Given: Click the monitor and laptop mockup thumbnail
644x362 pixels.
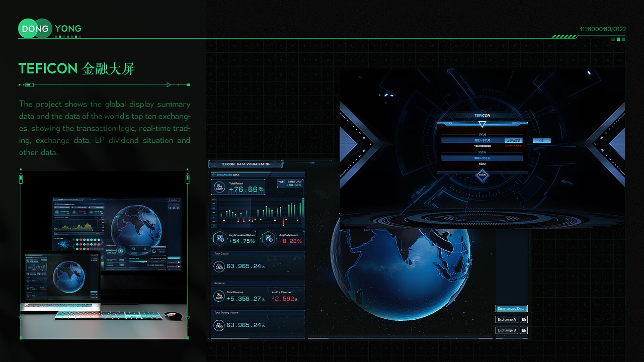Looking at the screenshot, I should tap(104, 255).
